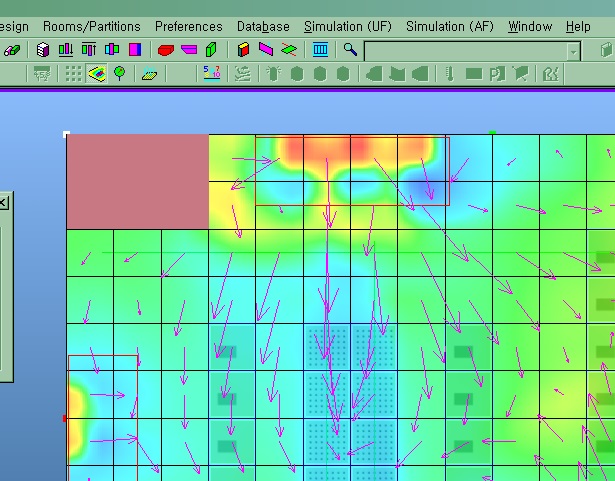This screenshot has height=481, width=615.
Task: Click the green plane with red line icon
Action: (289, 50)
